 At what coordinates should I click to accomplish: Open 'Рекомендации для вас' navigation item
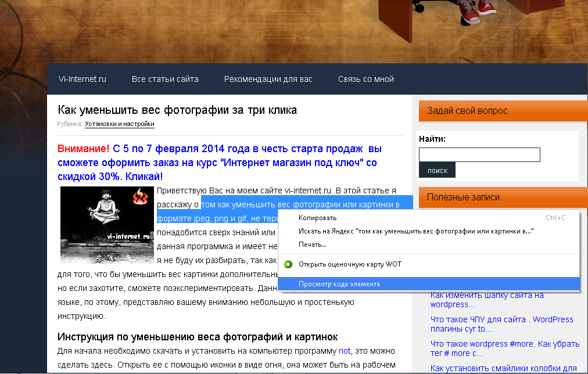pyautogui.click(x=268, y=79)
